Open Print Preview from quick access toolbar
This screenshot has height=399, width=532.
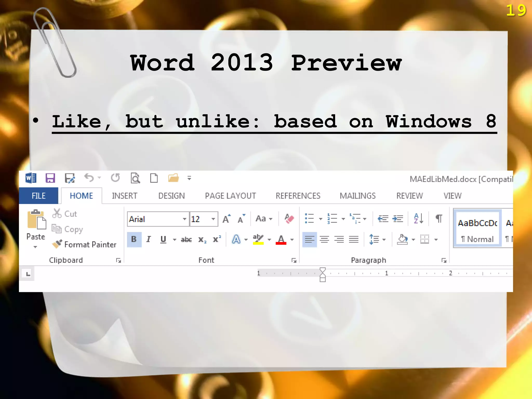click(135, 178)
